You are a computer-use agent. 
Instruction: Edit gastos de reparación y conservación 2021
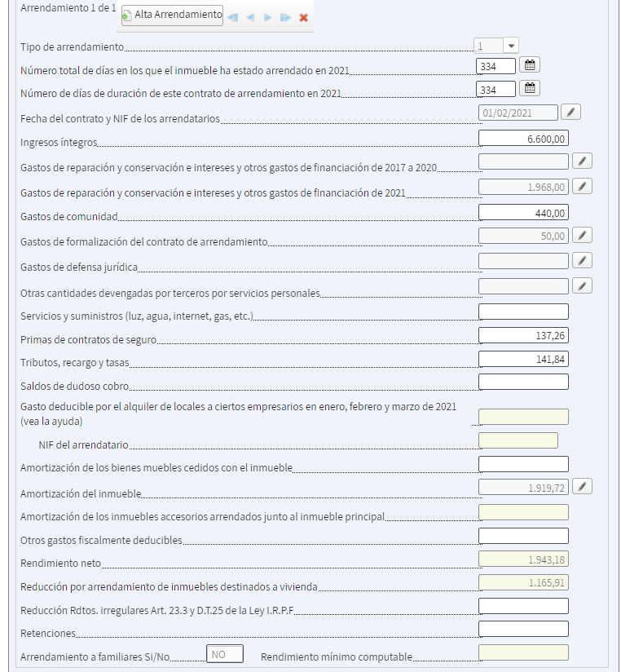pyautogui.click(x=582, y=187)
